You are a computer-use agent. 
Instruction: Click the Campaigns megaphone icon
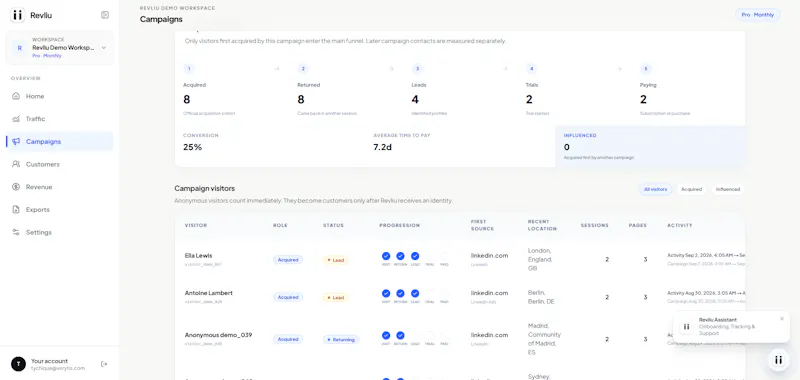16,141
